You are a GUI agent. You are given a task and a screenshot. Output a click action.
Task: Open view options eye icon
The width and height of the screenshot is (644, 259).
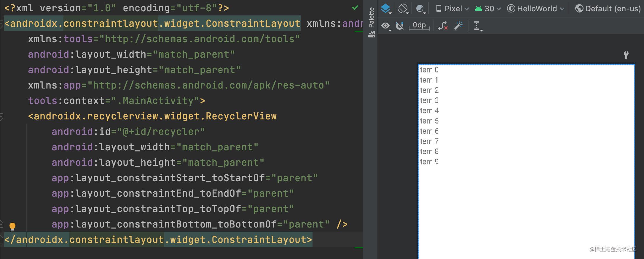(x=386, y=26)
